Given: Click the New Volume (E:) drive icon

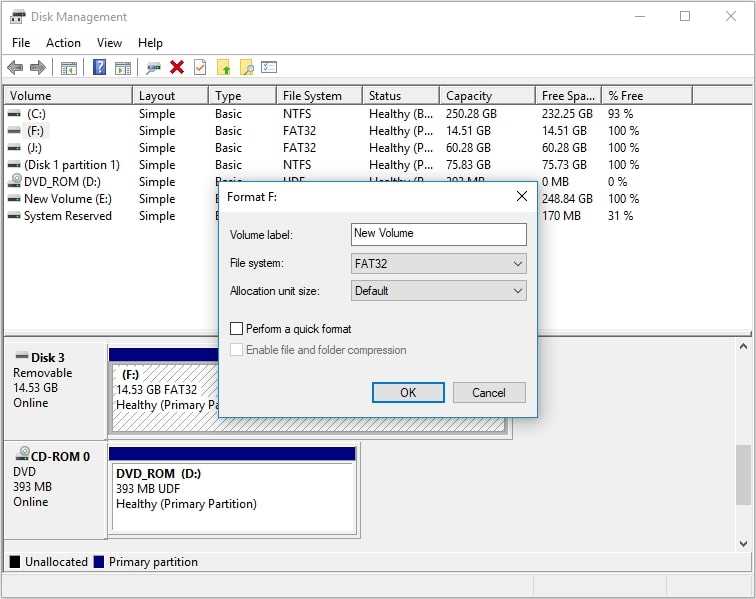Looking at the screenshot, I should (x=14, y=199).
